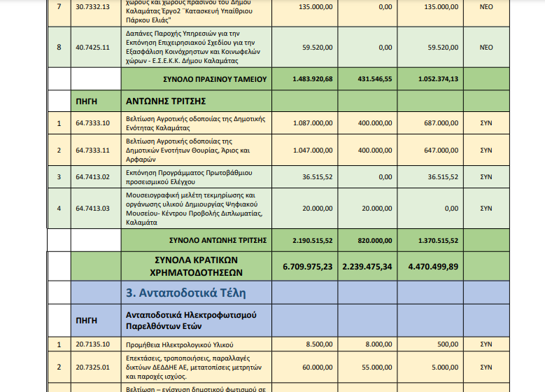The width and height of the screenshot is (545, 392).
Task: Click 'ΣΥΝΟΛΟ ΠΡΑΣΙΝΟΥ ΤΑΜΕΙΟΥ' label
Action: click(x=215, y=79)
